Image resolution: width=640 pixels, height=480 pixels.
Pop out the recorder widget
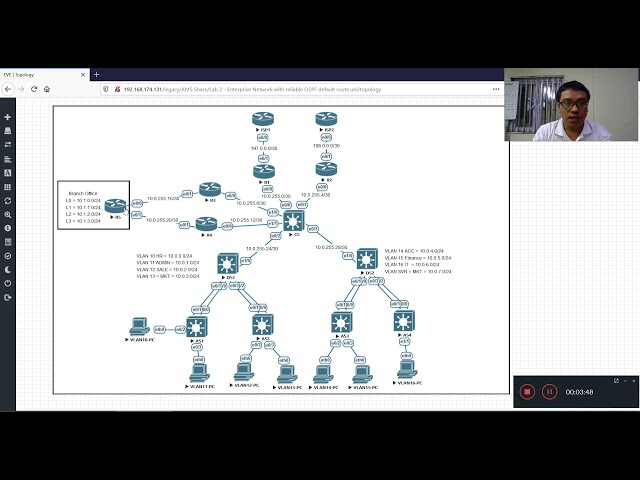tap(616, 381)
